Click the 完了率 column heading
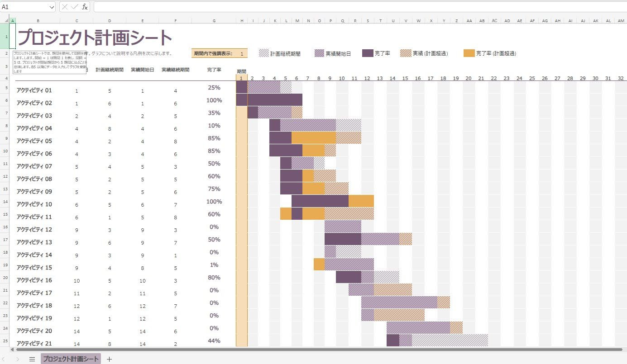This screenshot has height=364, width=627. click(x=214, y=70)
